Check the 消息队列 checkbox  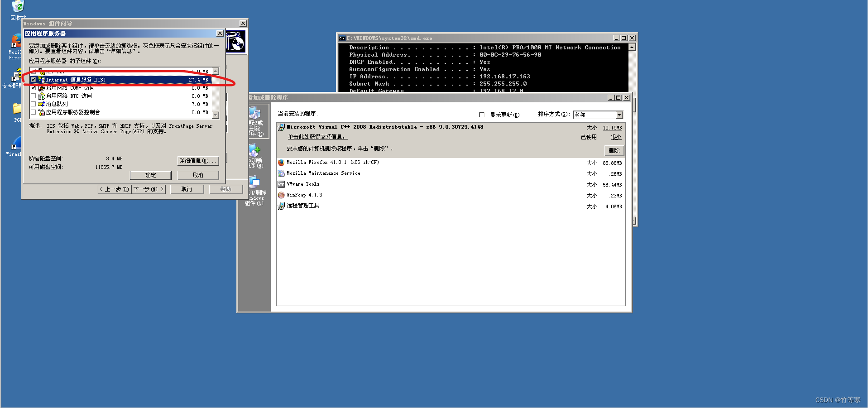[33, 104]
